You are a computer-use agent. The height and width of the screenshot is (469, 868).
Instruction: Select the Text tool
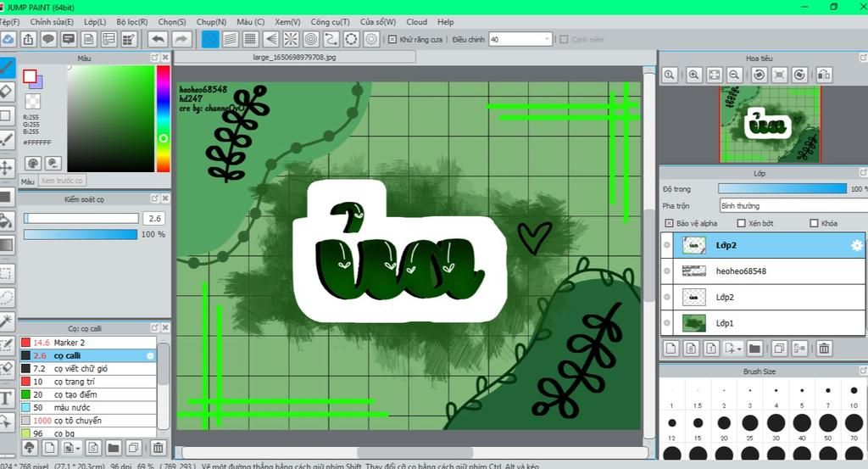click(6, 398)
